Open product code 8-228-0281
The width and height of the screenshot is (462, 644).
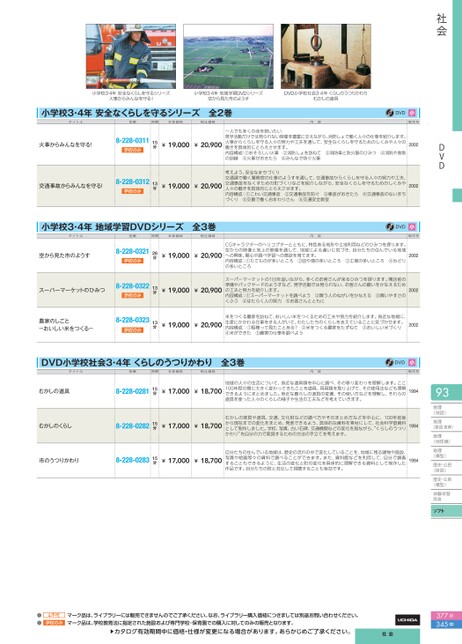tap(132, 391)
